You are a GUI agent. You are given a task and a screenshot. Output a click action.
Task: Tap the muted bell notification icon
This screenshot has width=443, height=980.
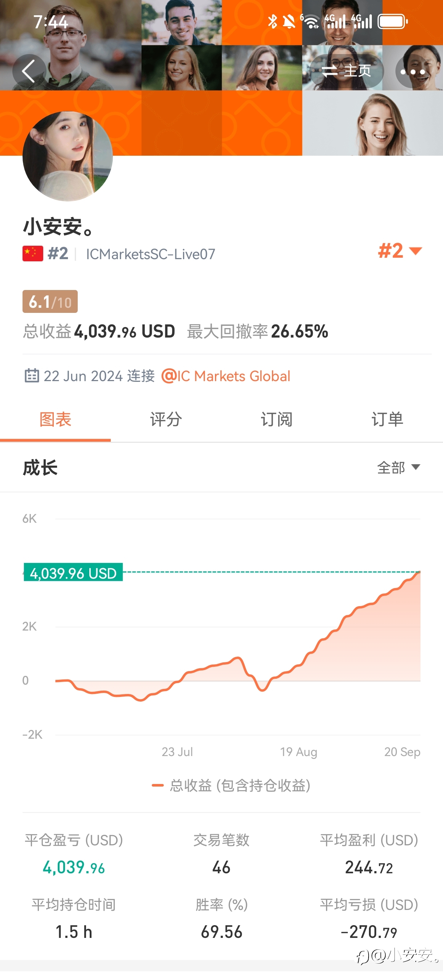click(289, 22)
